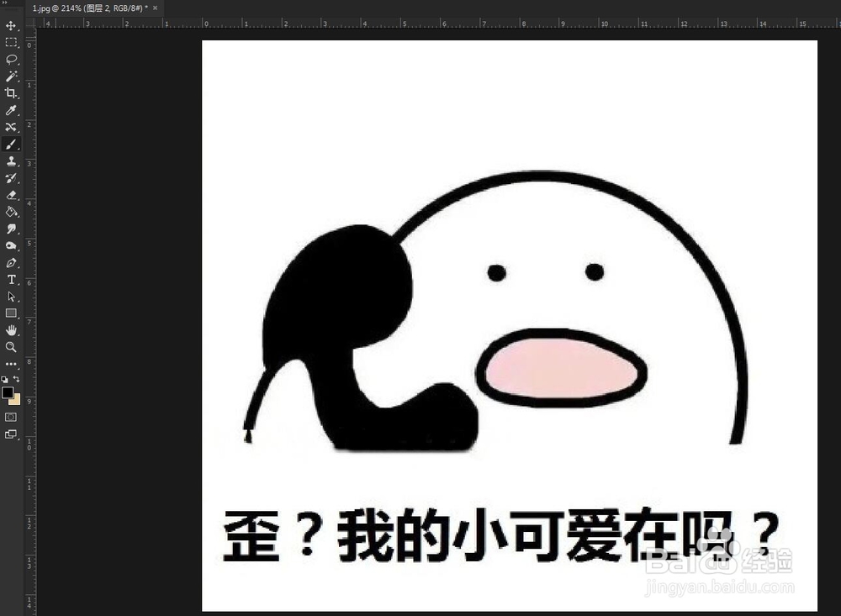Select the Move tool
This screenshot has height=616, width=841.
point(11,25)
